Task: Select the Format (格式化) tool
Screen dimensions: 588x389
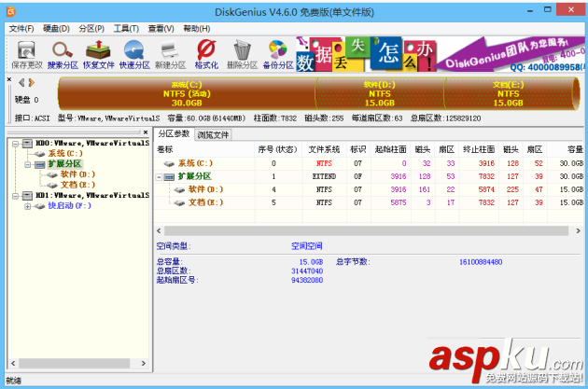Action: coord(206,55)
